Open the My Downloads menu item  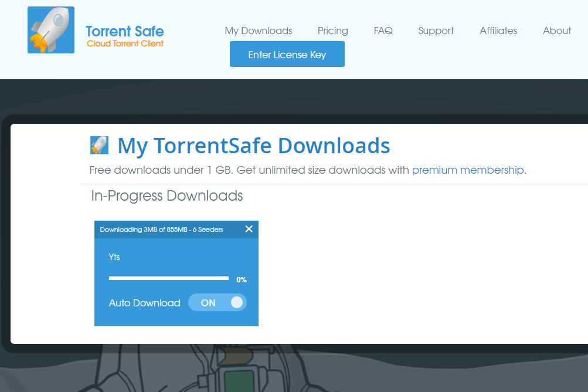[x=258, y=31]
